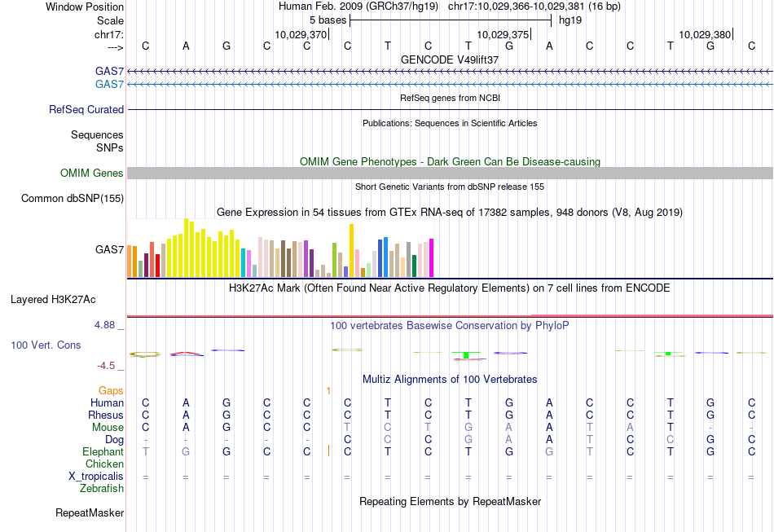774x532 pixels.
Task: Click the gray OMIM Genes item bar
Action: tap(451, 173)
